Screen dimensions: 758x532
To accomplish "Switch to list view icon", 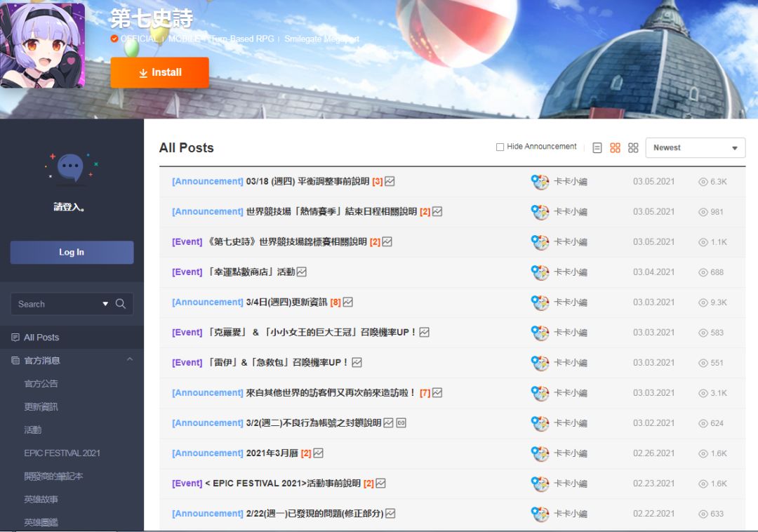I will point(597,148).
